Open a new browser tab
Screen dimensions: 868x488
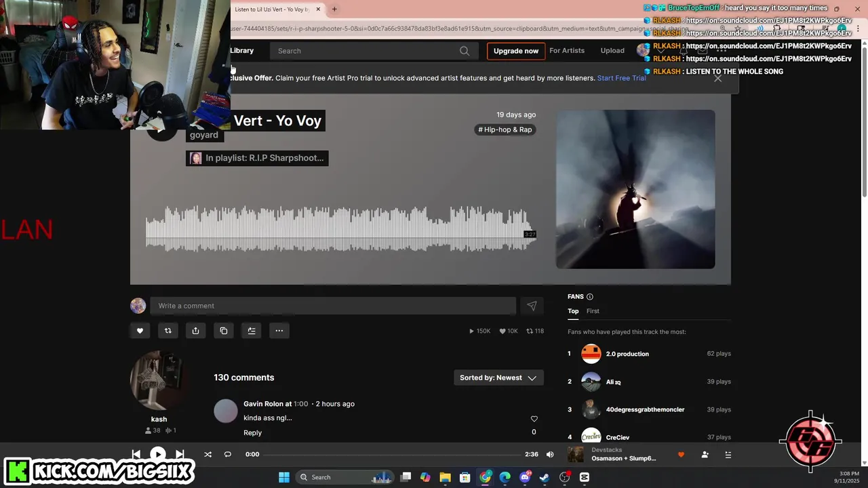[334, 9]
